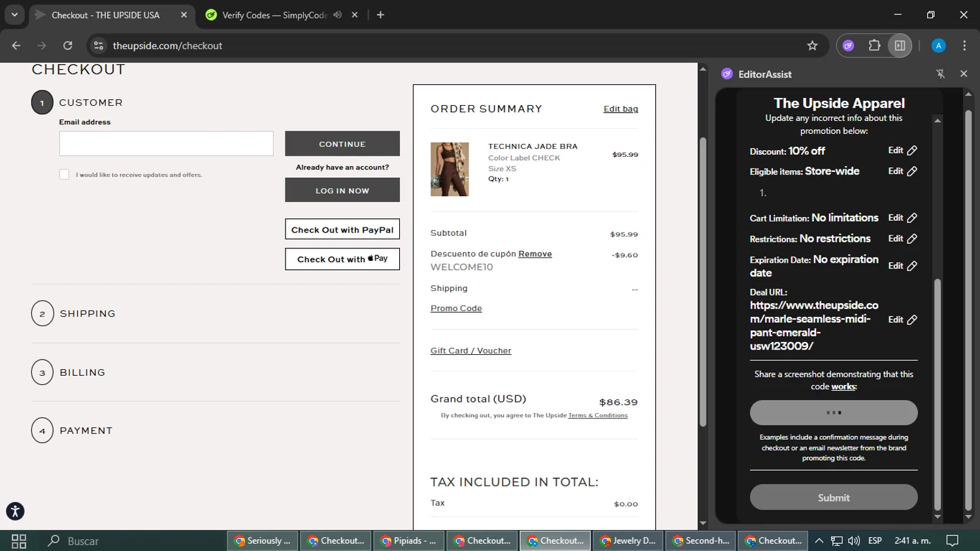Expand the Promo Code field
The image size is (980, 551).
(x=456, y=309)
